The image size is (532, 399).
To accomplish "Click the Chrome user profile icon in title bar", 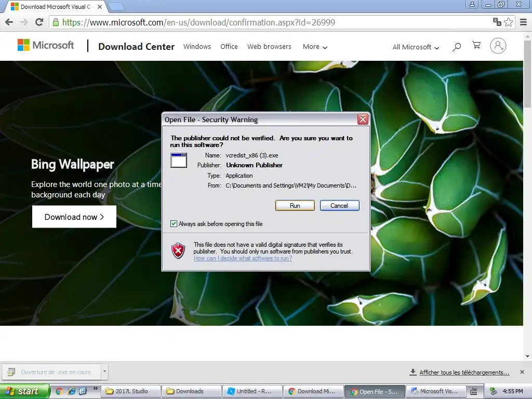I will pyautogui.click(x=472, y=4).
